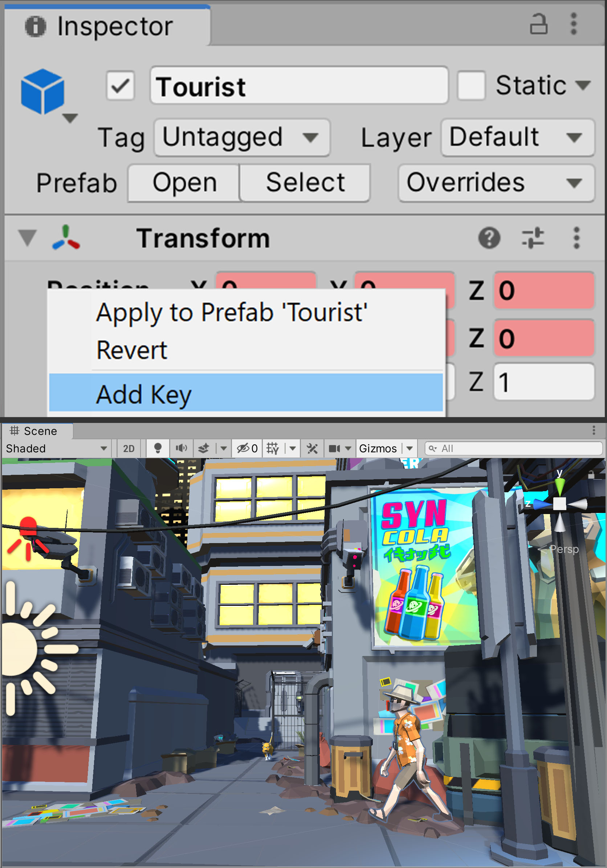The width and height of the screenshot is (607, 868).
Task: Click the prefab Select button
Action: (305, 183)
